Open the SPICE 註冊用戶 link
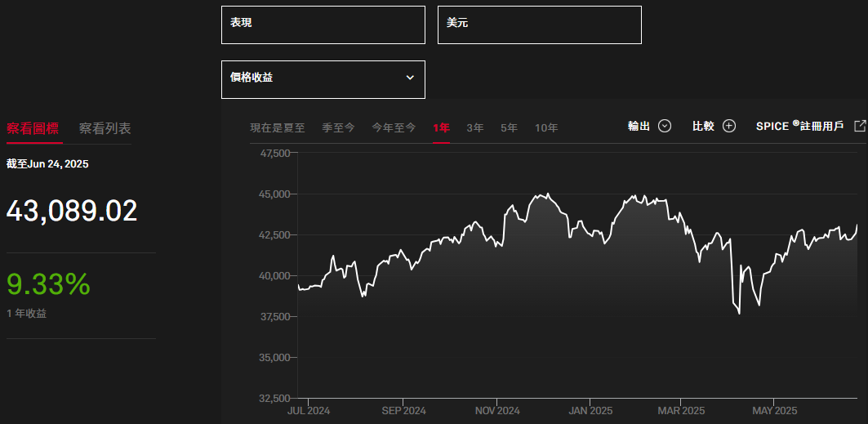The height and width of the screenshot is (424, 868). [x=800, y=126]
